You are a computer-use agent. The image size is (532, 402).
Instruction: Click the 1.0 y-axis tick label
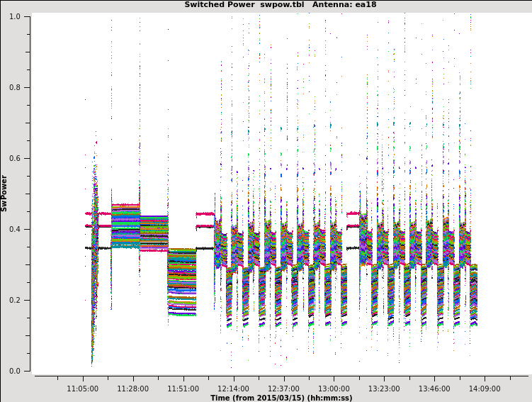click(x=14, y=16)
